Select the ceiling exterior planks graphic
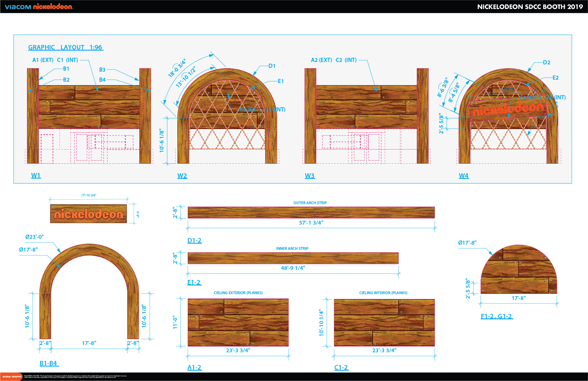This screenshot has width=588, height=381. pyautogui.click(x=238, y=323)
